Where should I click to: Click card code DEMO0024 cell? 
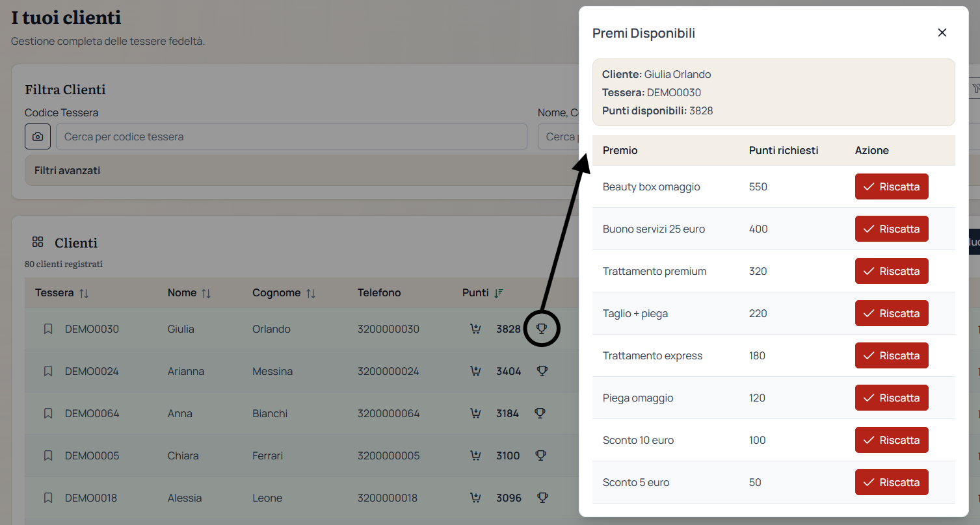pyautogui.click(x=92, y=371)
